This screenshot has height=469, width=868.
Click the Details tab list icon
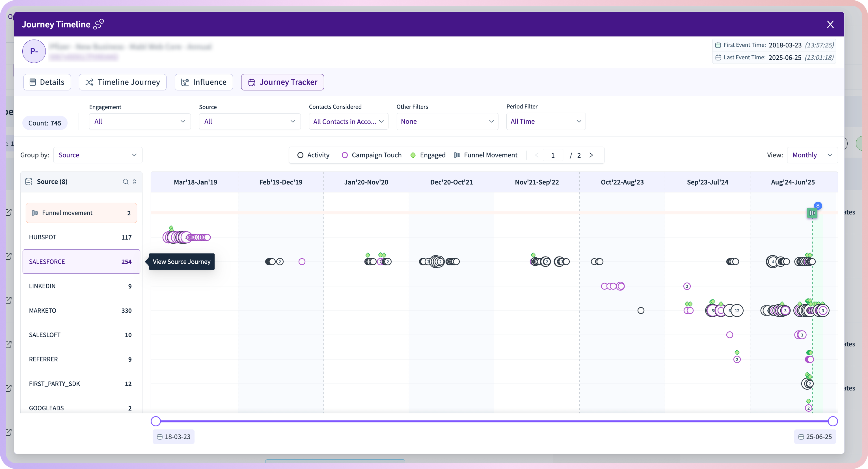click(33, 82)
